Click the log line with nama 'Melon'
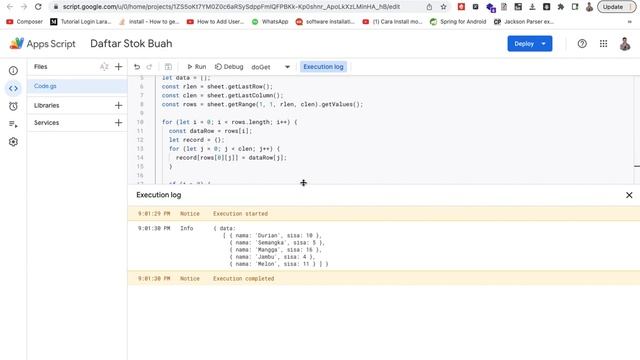 tap(279, 264)
